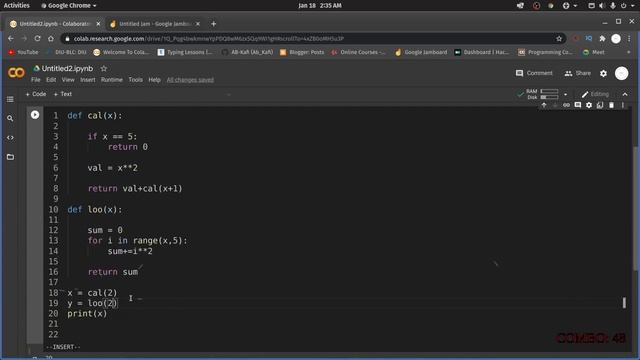Open the Google Jamboard bookmark
The width and height of the screenshot is (640, 360).
421,52
